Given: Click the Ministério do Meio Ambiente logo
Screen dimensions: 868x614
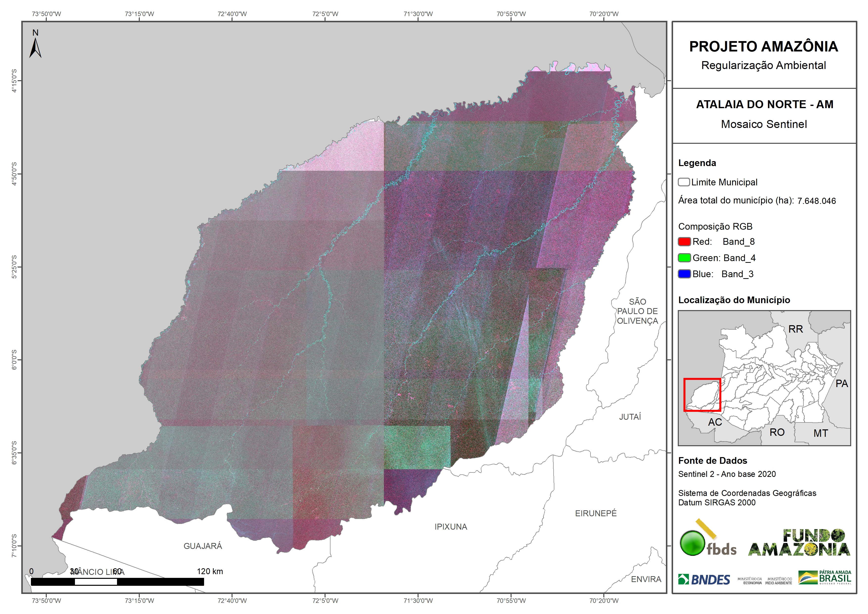Looking at the screenshot, I should 778,581.
